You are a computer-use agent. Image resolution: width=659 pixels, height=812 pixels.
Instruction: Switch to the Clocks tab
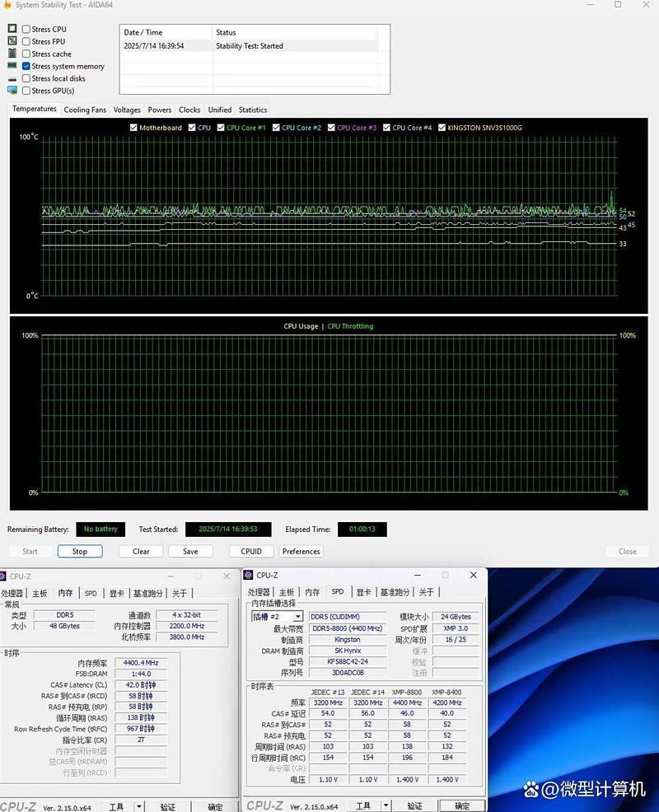point(189,110)
